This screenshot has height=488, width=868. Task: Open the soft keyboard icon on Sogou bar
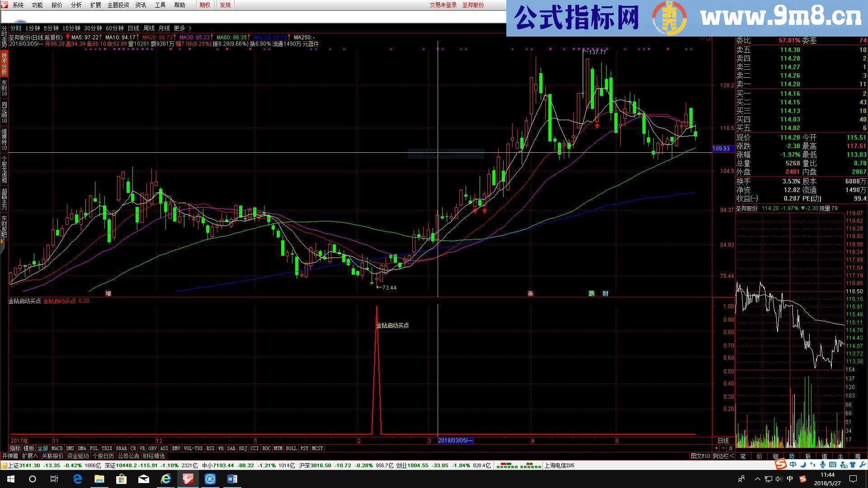tap(832, 465)
